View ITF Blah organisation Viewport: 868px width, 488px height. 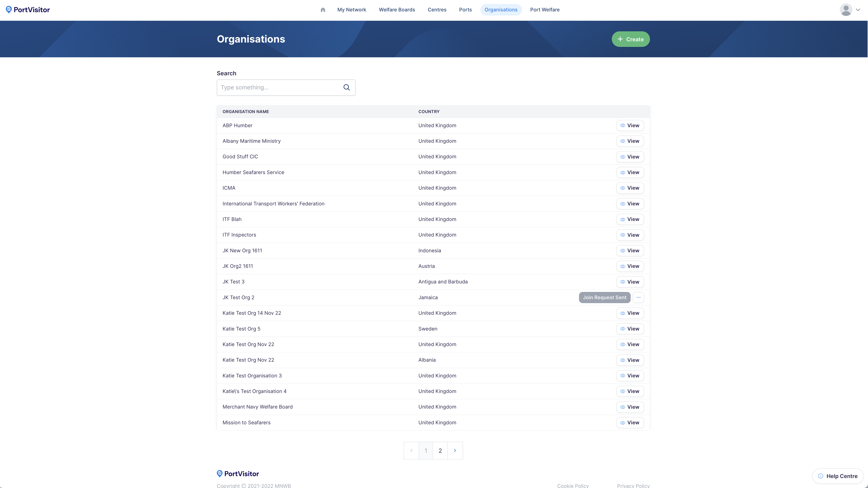tap(630, 219)
